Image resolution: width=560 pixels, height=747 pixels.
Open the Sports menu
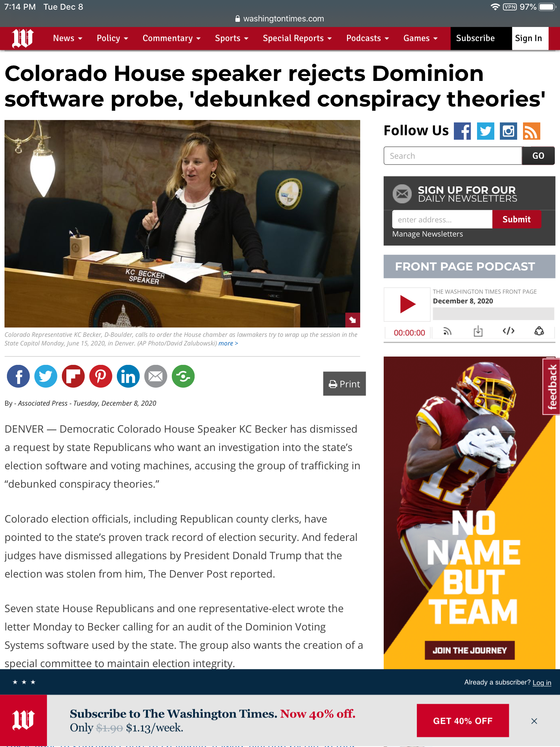point(232,38)
